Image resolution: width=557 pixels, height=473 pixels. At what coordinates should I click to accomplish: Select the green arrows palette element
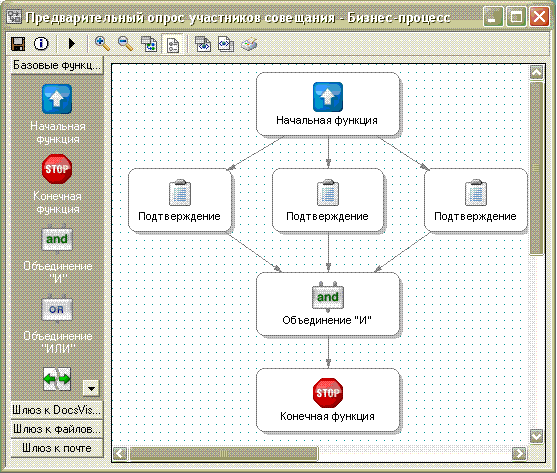click(57, 379)
